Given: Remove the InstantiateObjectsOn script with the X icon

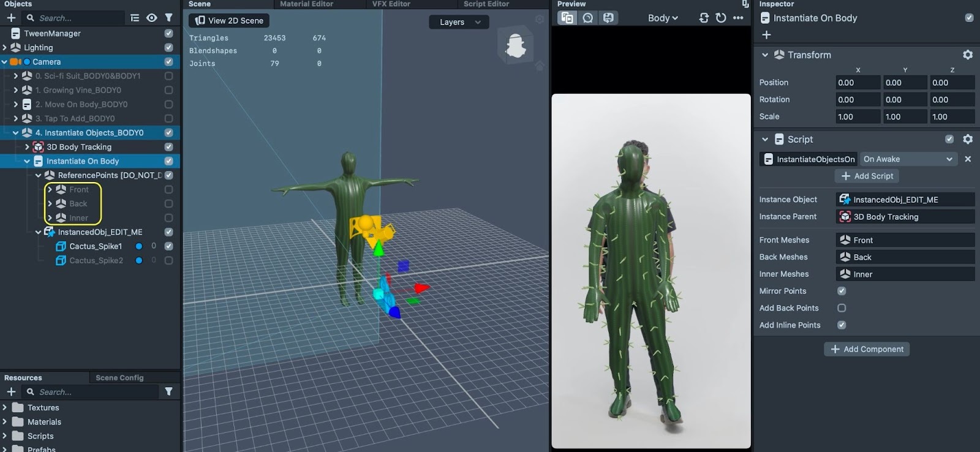Looking at the screenshot, I should coord(968,159).
